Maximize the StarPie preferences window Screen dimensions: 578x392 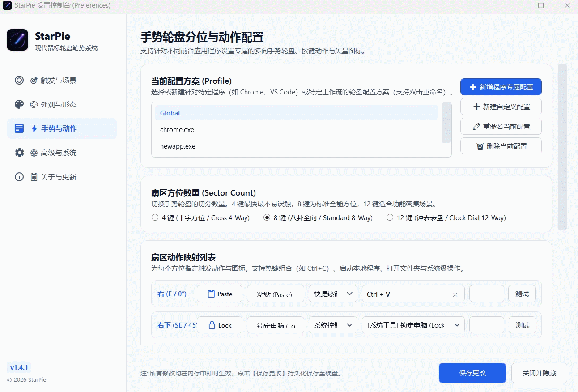pyautogui.click(x=541, y=5)
